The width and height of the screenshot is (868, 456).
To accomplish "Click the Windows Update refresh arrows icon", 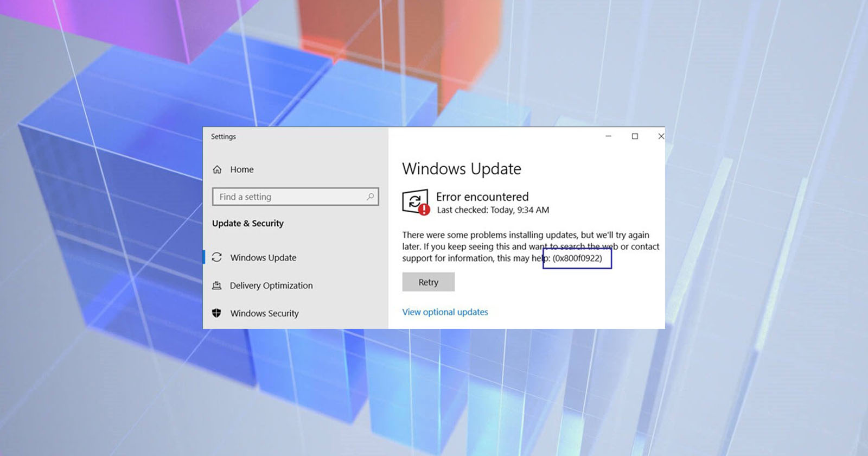I will pos(217,257).
